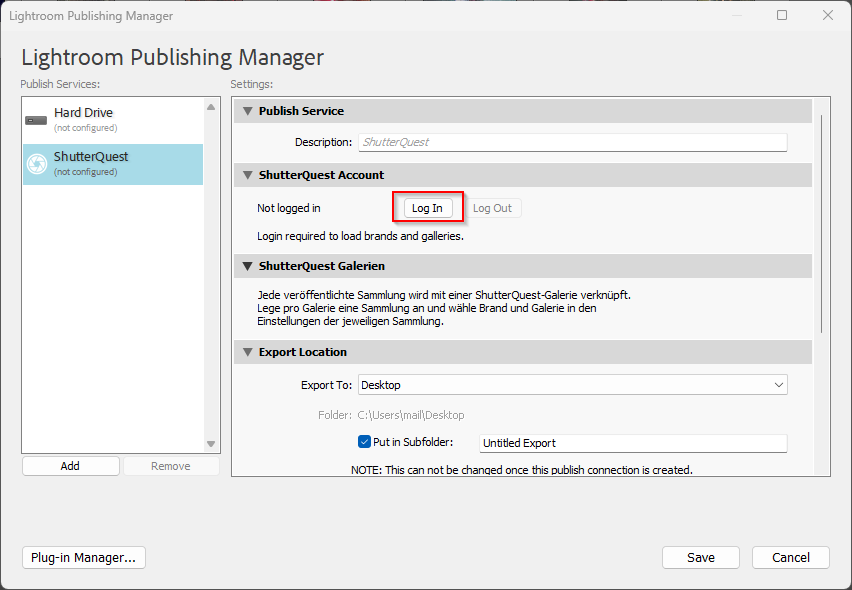
Task: Select the Hard Drive publish service
Action: (x=113, y=120)
